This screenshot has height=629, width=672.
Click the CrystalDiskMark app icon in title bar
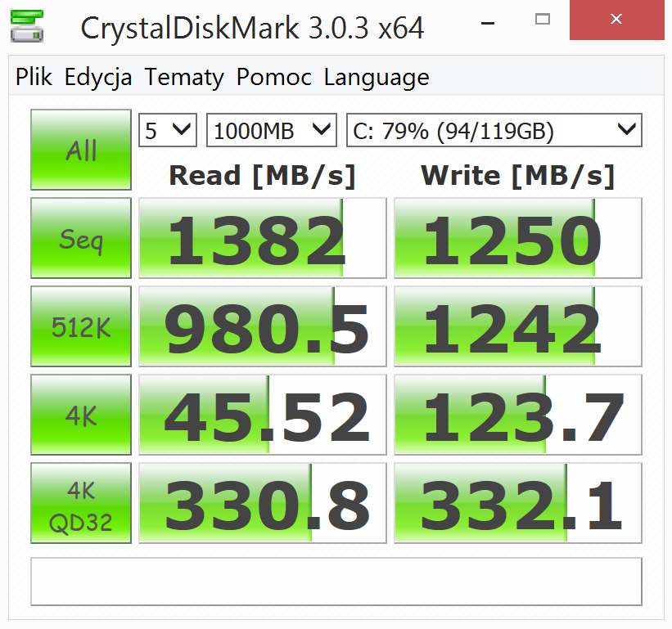27,26
